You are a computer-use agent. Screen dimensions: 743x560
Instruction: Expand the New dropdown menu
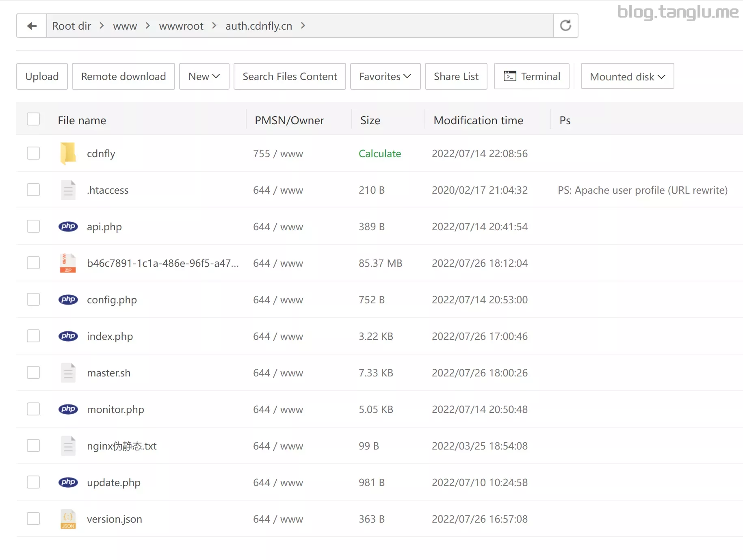(204, 76)
